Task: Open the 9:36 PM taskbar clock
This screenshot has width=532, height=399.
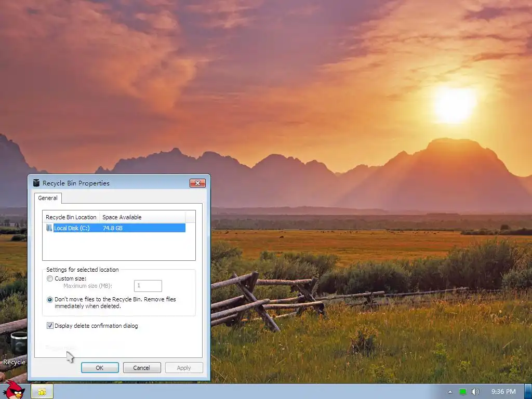Action: [x=503, y=392]
